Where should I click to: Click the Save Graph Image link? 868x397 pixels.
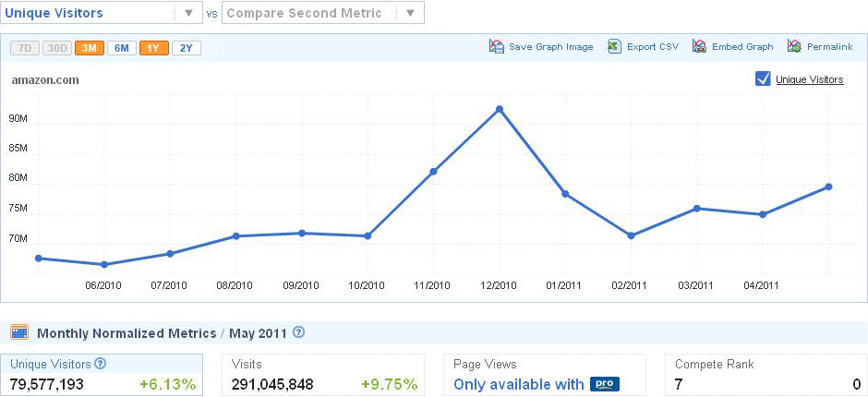tap(550, 47)
